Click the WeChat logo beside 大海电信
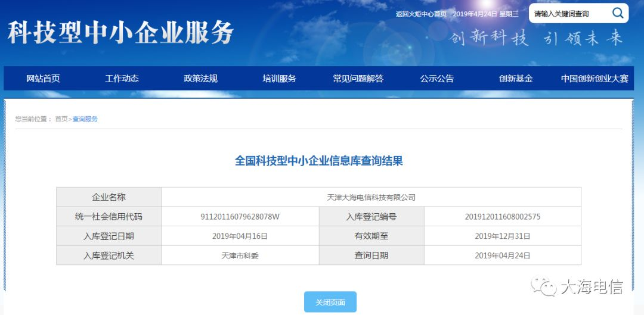 tap(544, 287)
